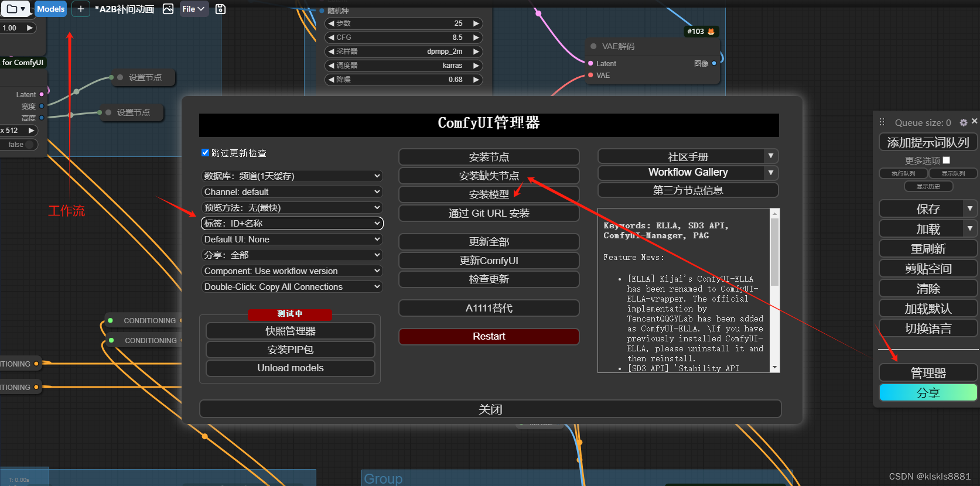The width and height of the screenshot is (980, 486).
Task: Click the news box scrollbar down arrow
Action: (775, 368)
